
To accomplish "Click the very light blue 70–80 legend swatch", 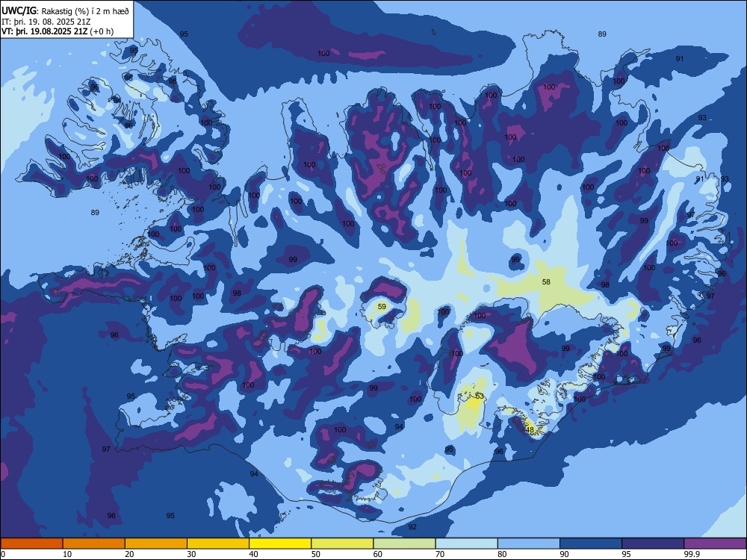I will 466,544.
